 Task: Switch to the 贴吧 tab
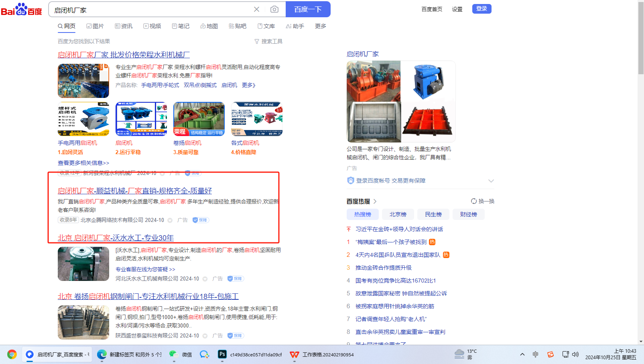(238, 26)
